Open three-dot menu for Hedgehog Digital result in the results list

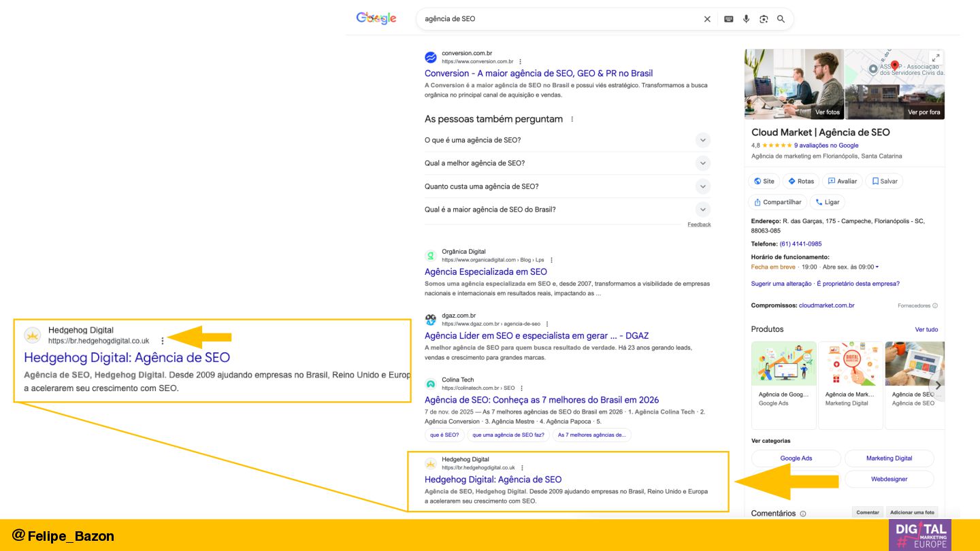coord(522,468)
